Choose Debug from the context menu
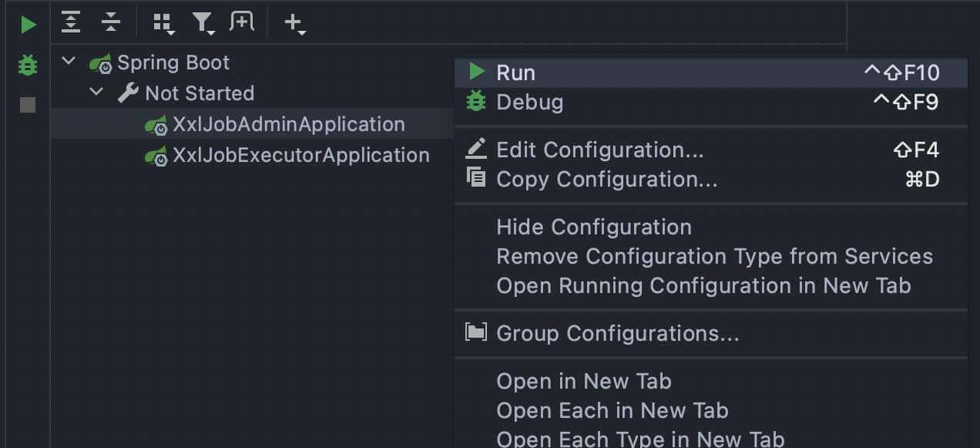 pyautogui.click(x=529, y=102)
